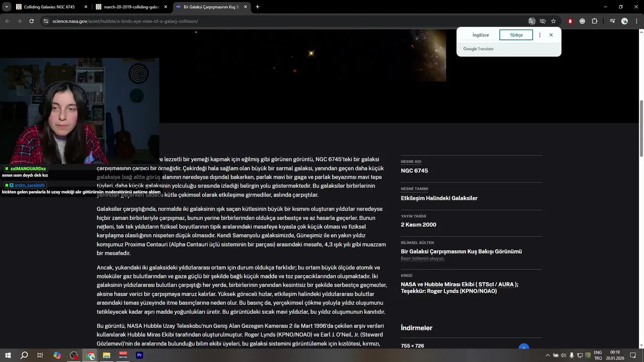View site information icon beside URL

45,21
